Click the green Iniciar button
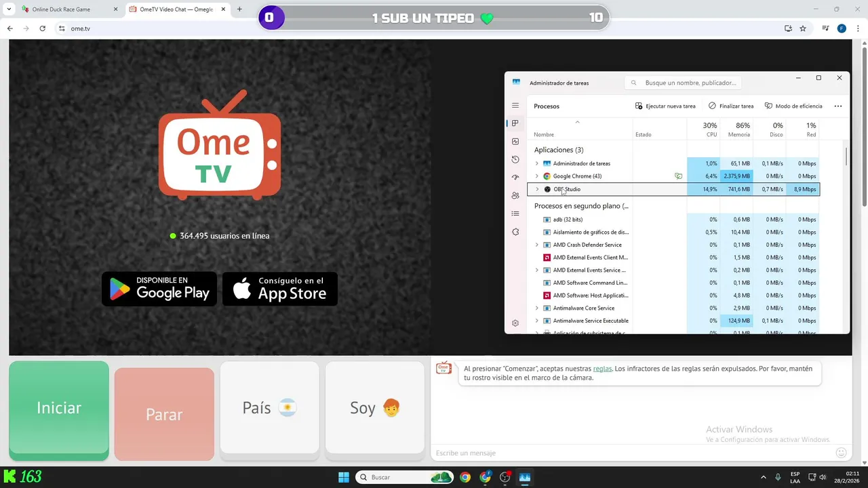The width and height of the screenshot is (868, 488). point(59,409)
